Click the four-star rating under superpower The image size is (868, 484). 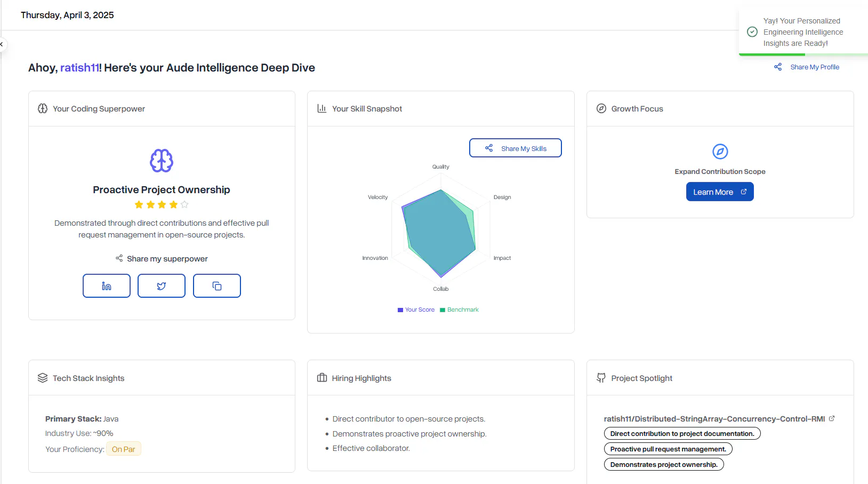pyautogui.click(x=162, y=204)
